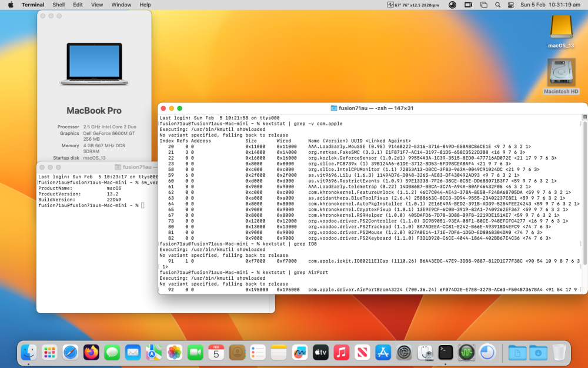Viewport: 588px width, 368px height.
Task: Click the Startup disk value macOS_13
Action: click(x=94, y=158)
